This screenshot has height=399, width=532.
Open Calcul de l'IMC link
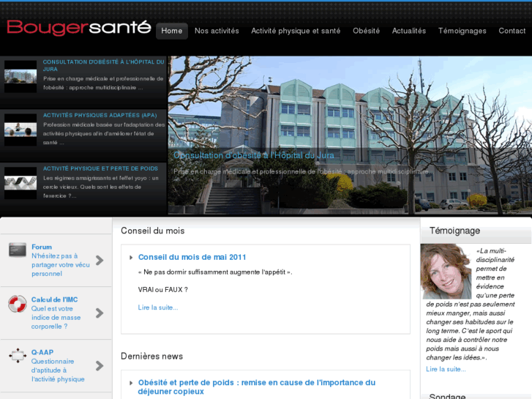(55, 299)
